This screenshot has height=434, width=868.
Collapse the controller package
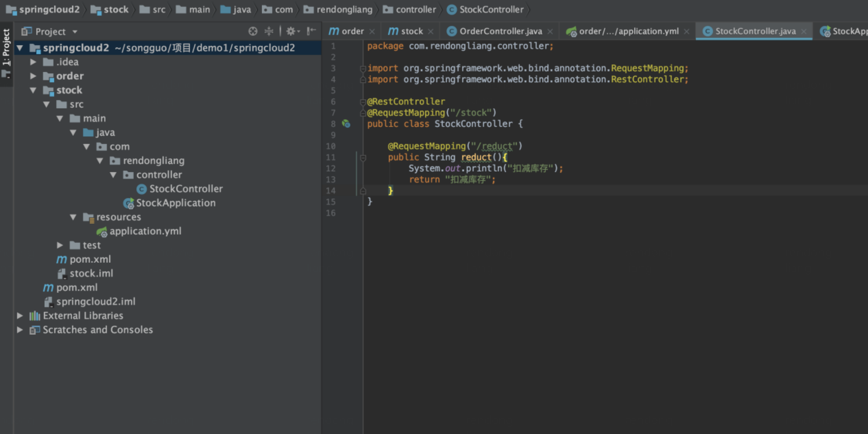coord(113,175)
